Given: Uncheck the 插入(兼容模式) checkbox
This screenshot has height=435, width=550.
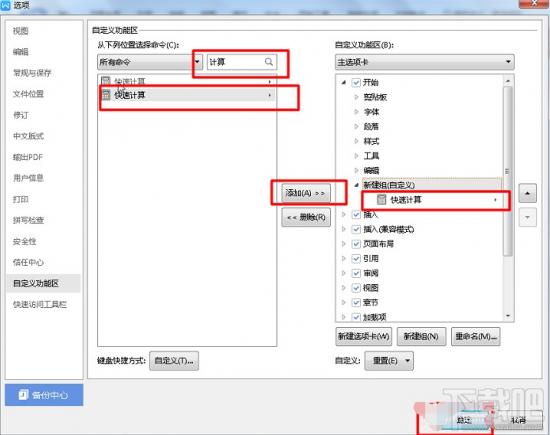Looking at the screenshot, I should (x=356, y=229).
